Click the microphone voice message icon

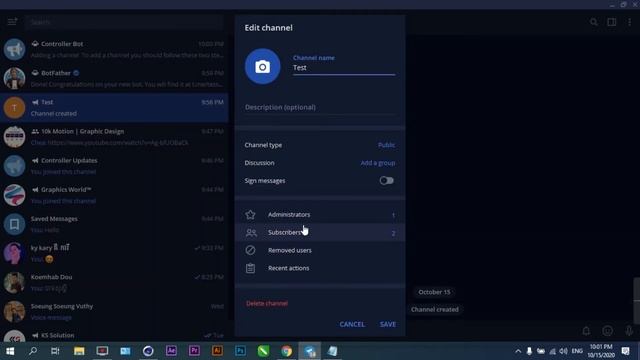pos(629,331)
